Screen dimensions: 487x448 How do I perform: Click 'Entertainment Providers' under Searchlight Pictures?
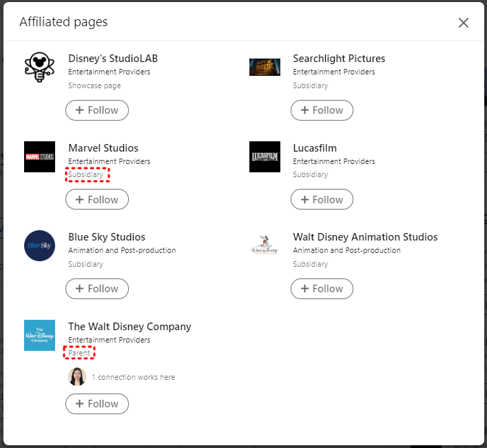coord(334,72)
